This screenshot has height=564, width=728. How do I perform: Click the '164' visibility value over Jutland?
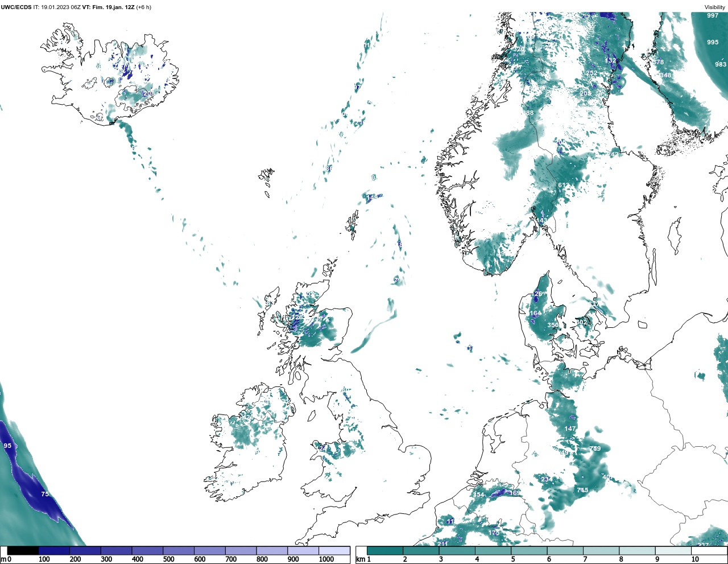click(x=536, y=314)
